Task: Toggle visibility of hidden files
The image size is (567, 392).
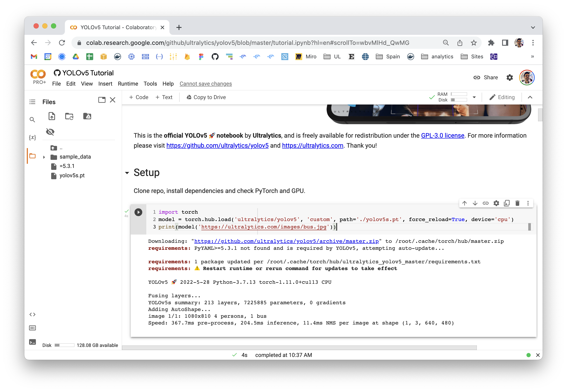Action: point(50,132)
